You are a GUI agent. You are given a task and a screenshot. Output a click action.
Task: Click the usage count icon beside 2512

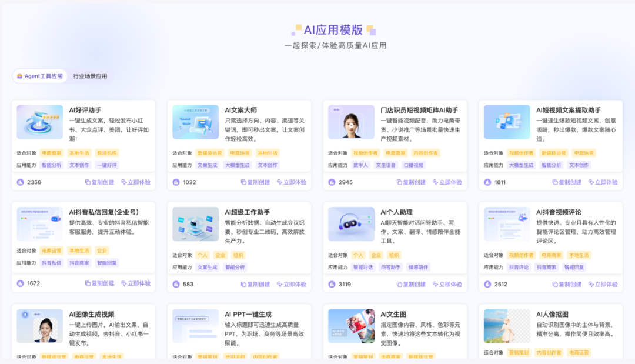click(487, 284)
